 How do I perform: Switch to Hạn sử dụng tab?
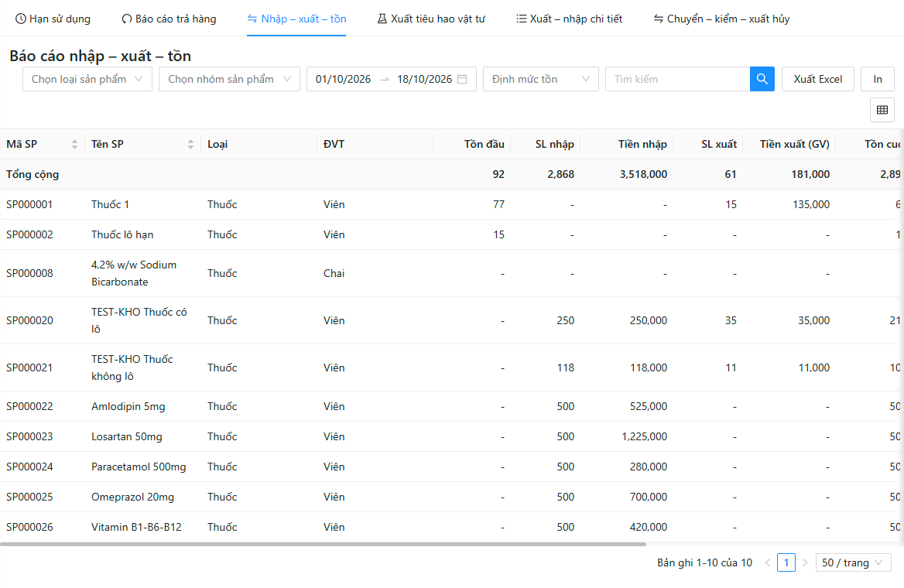click(53, 19)
